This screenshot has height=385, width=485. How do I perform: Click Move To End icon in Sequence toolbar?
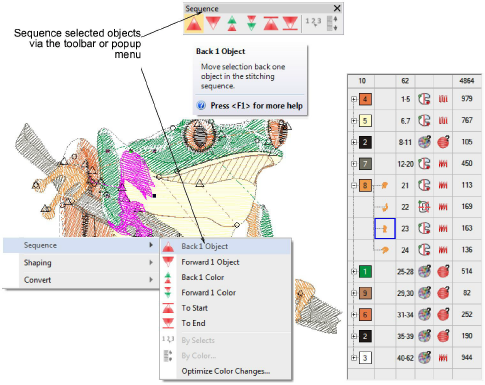[290, 24]
